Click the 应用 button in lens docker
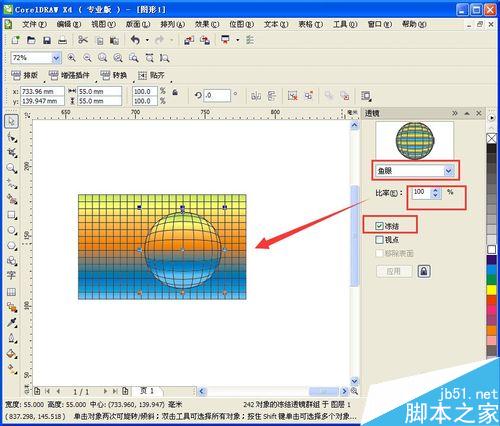The width and height of the screenshot is (500, 426). pos(394,271)
